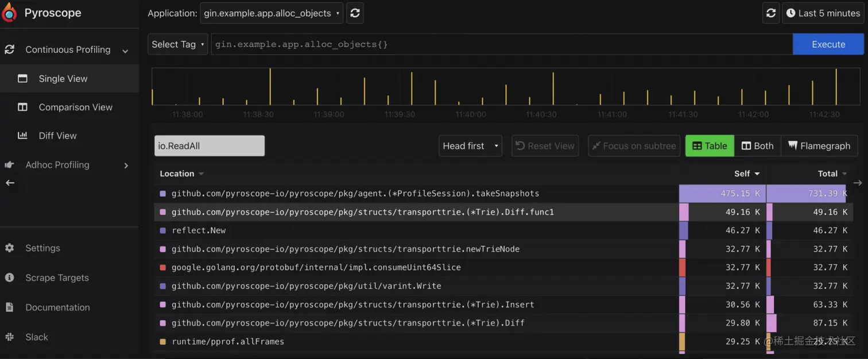Open the Last 5 minutes time range picker
The height and width of the screenshot is (359, 868).
823,13
